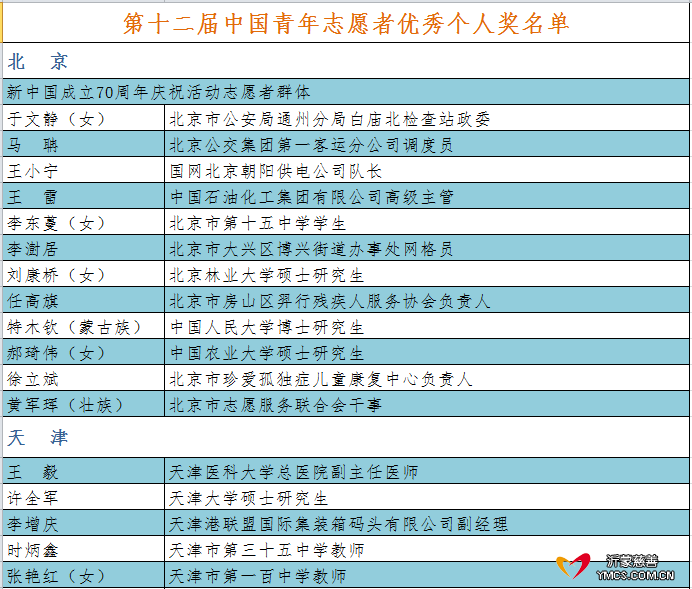Image resolution: width=692 pixels, height=589 pixels.
Task: Click the name cell 时炳鑫
Action: click(84, 549)
